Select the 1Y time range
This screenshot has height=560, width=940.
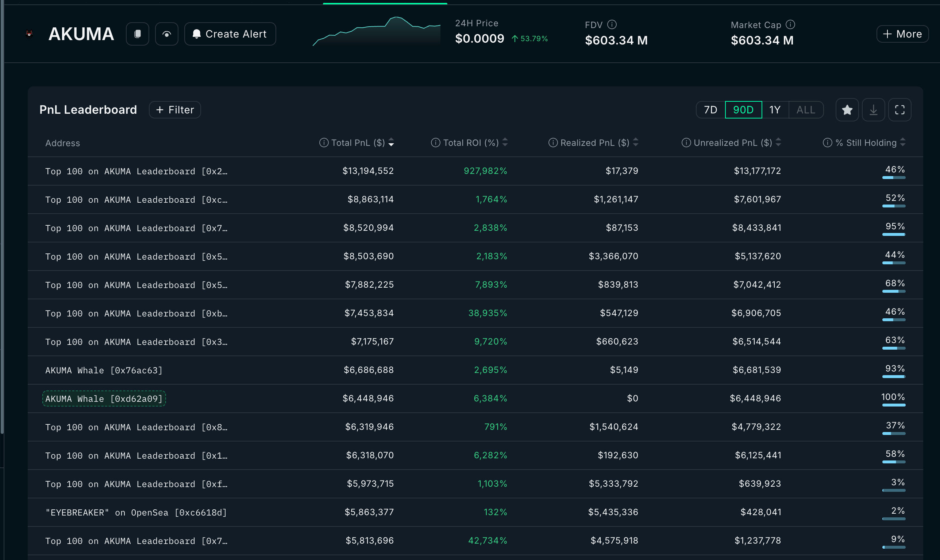[775, 109]
